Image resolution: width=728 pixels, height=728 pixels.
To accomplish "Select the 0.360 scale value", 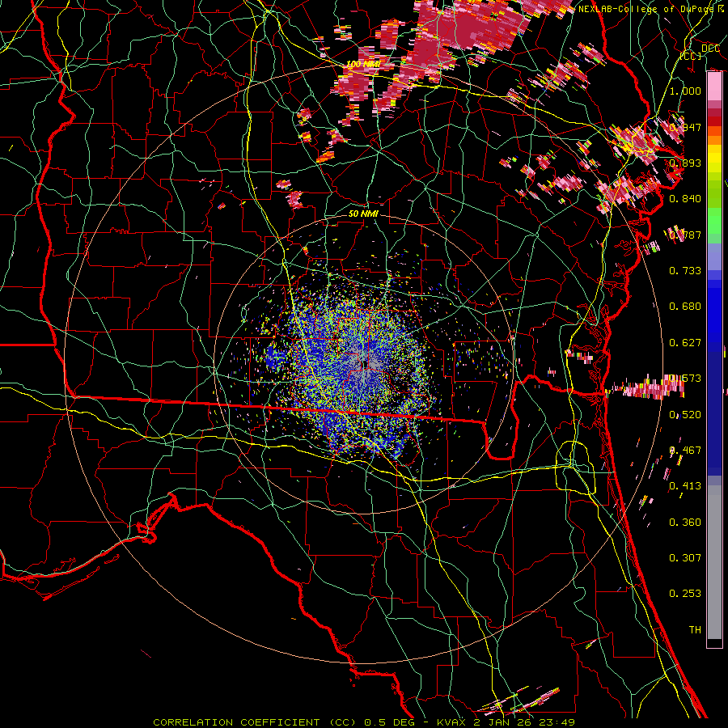I will [x=685, y=523].
